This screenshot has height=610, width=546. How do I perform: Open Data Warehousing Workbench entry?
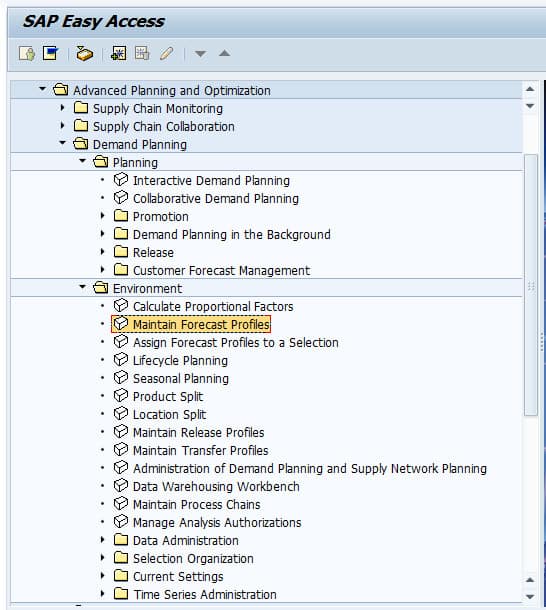[216, 487]
